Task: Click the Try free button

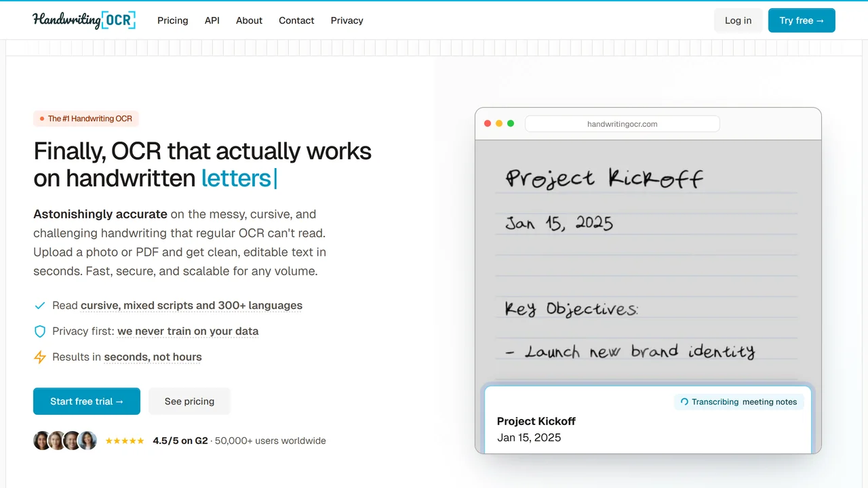Action: pos(802,20)
